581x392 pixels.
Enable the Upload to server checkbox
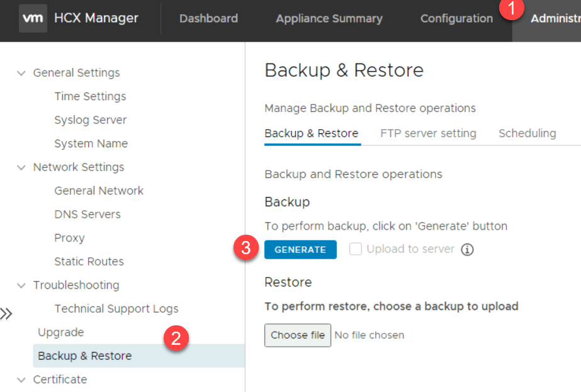pyautogui.click(x=356, y=249)
